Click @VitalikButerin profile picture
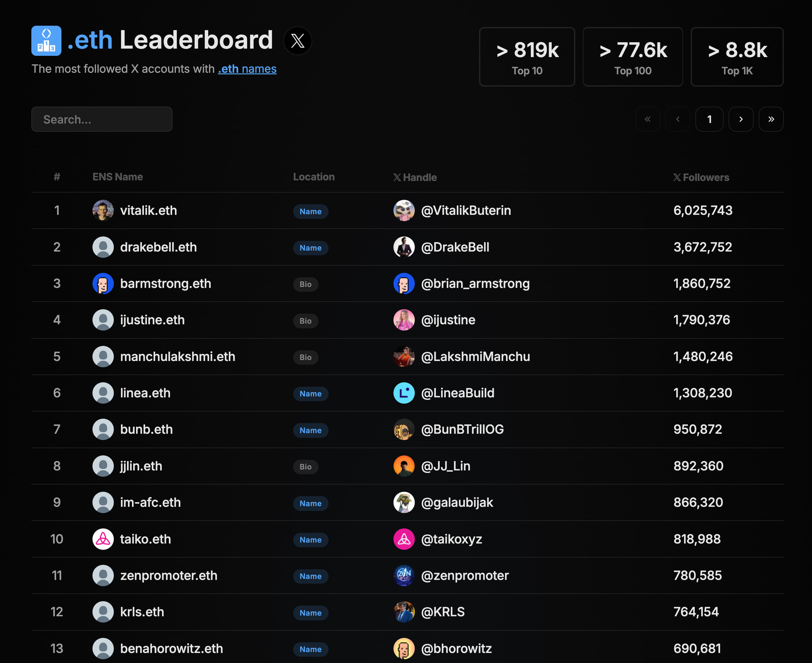 click(403, 211)
